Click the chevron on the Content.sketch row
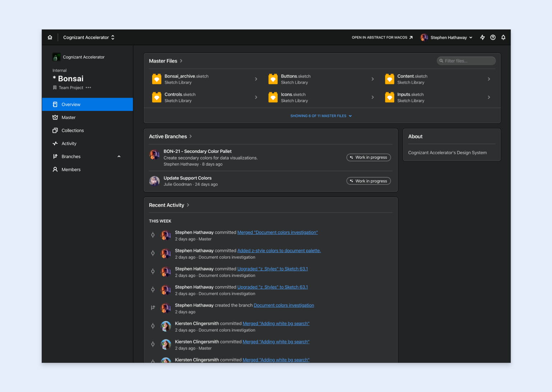Viewport: 552px width, 392px height. pyautogui.click(x=489, y=79)
